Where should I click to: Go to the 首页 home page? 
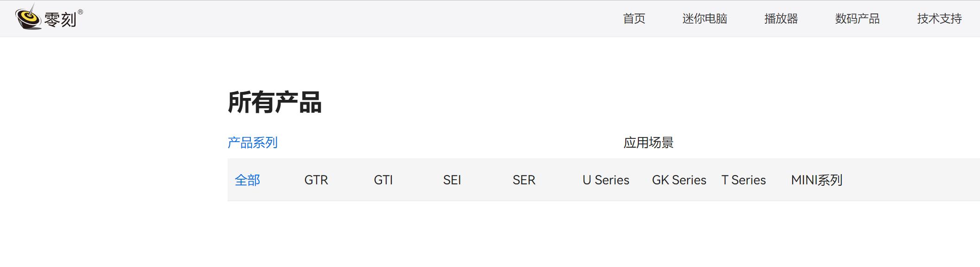(634, 19)
